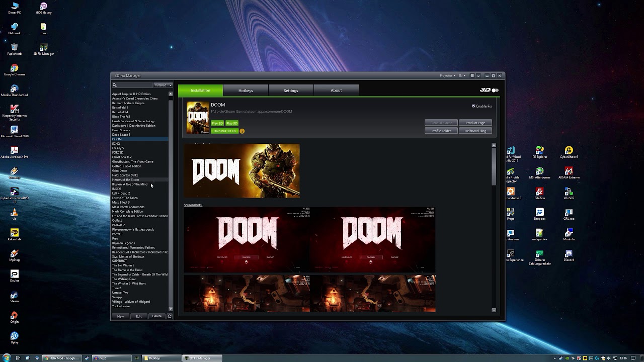Click the Windows Start button

click(7, 358)
